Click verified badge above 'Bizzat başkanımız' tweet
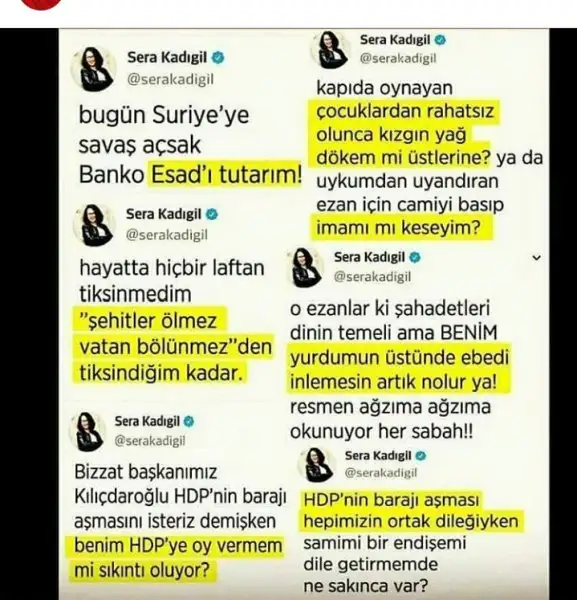 [189, 421]
